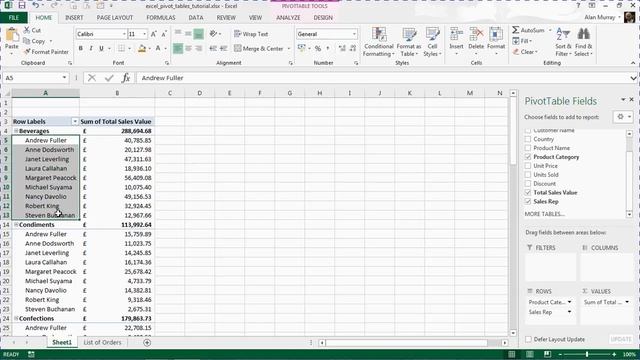The height and width of the screenshot is (360, 640).
Task: Click the Delete cells icon
Action: 476,35
